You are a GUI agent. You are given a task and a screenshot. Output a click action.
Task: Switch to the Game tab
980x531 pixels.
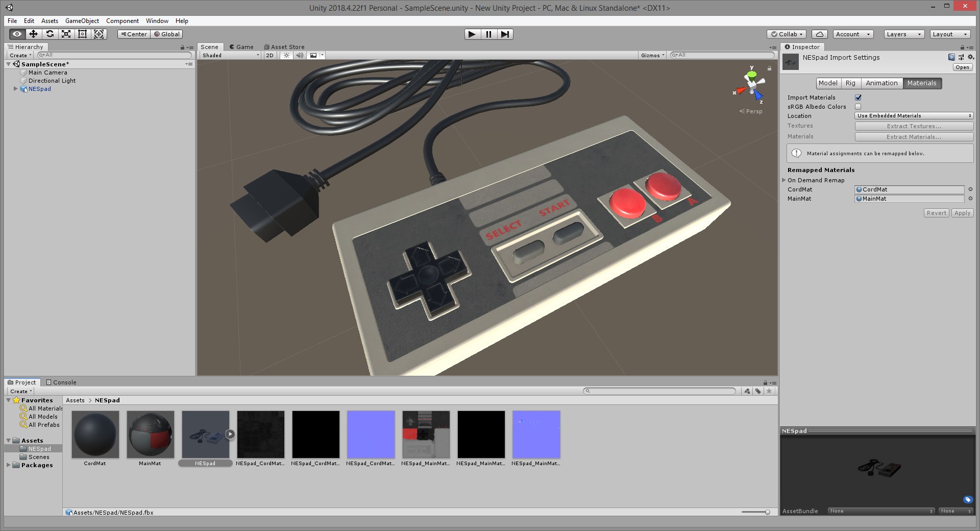(241, 47)
